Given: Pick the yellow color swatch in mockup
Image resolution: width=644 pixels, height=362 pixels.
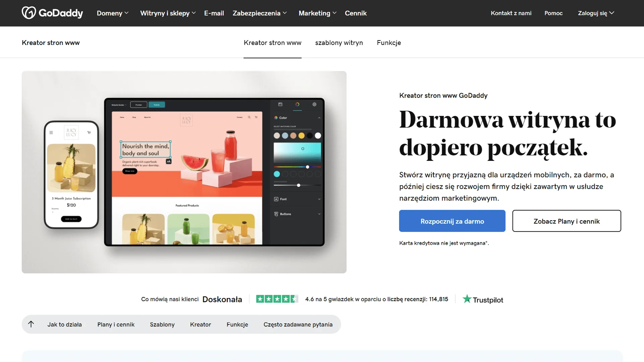Looking at the screenshot, I should (x=302, y=135).
